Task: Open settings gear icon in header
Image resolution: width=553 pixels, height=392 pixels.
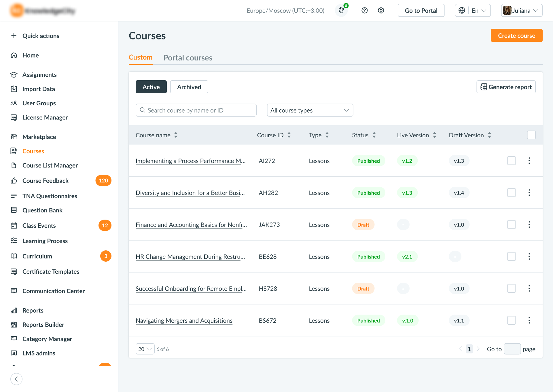Action: (x=381, y=10)
